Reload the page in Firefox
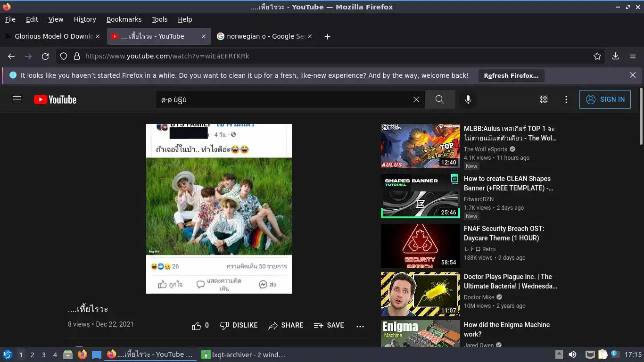 tap(45, 56)
